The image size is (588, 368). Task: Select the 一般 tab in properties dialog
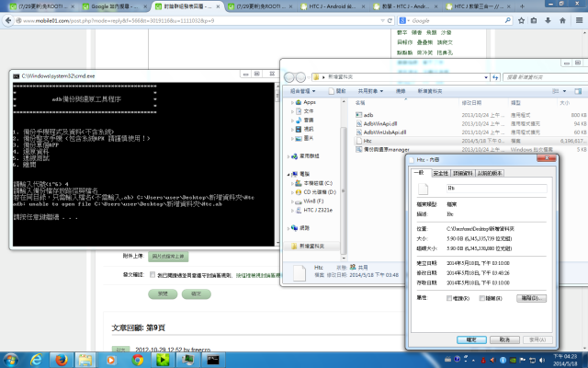pyautogui.click(x=419, y=172)
